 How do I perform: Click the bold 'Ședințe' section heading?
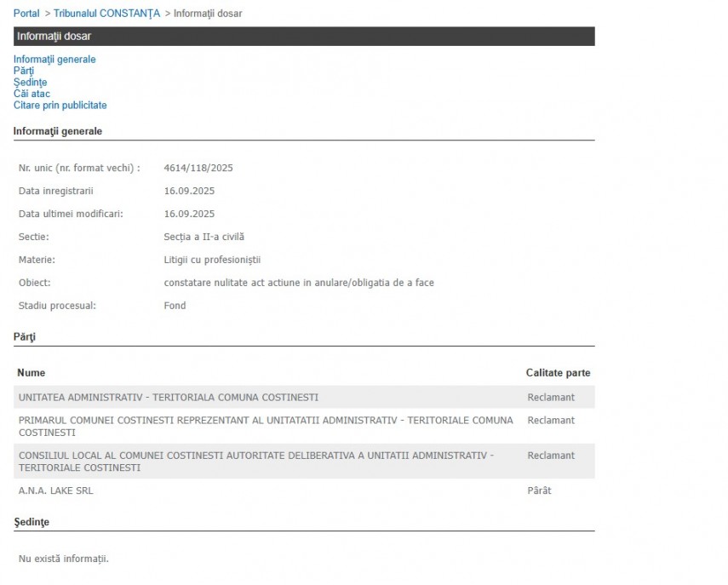pyautogui.click(x=32, y=522)
